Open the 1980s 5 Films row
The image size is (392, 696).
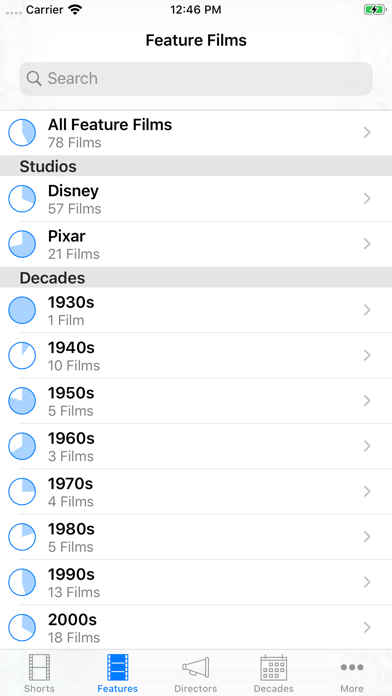click(x=196, y=537)
